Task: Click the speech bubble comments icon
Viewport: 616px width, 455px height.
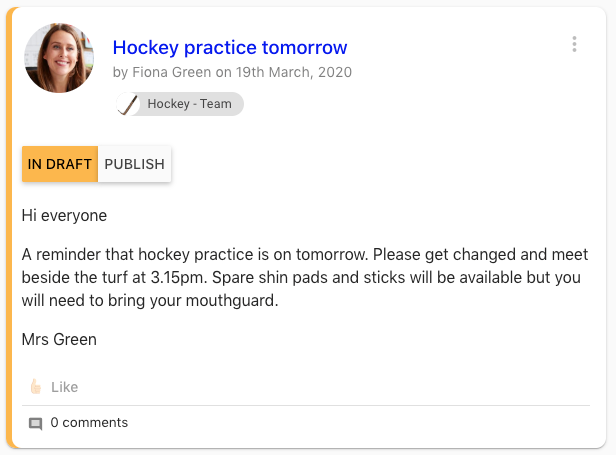Action: pos(36,423)
